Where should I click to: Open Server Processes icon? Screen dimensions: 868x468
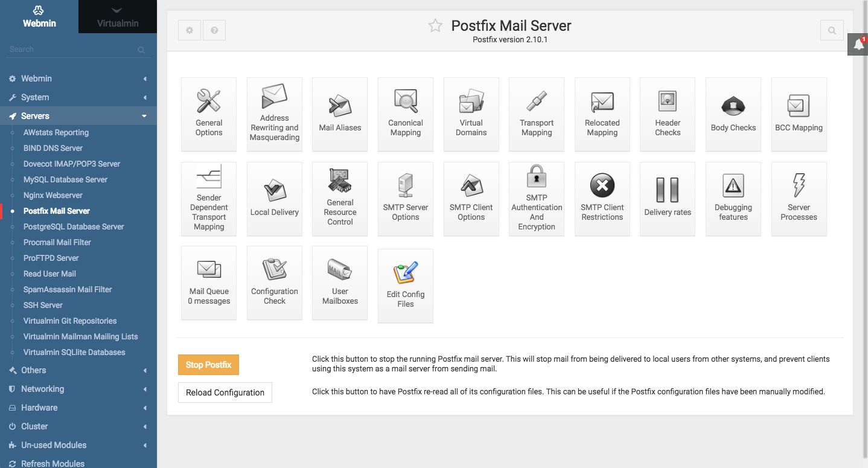[x=799, y=198]
